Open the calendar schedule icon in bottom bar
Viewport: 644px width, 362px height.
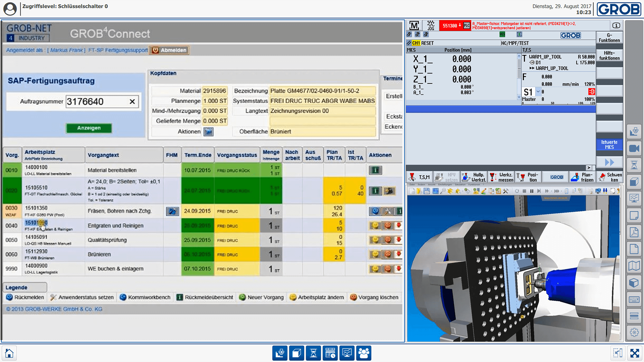(330, 353)
